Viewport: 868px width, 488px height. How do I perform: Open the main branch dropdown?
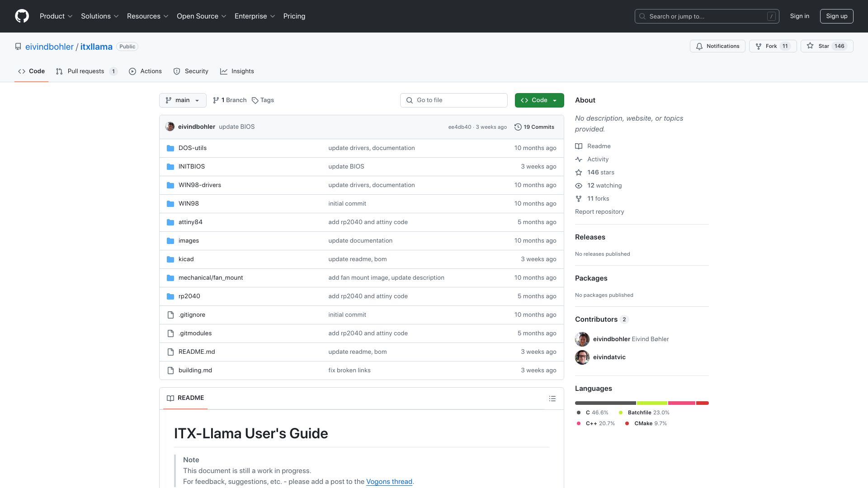click(x=183, y=100)
